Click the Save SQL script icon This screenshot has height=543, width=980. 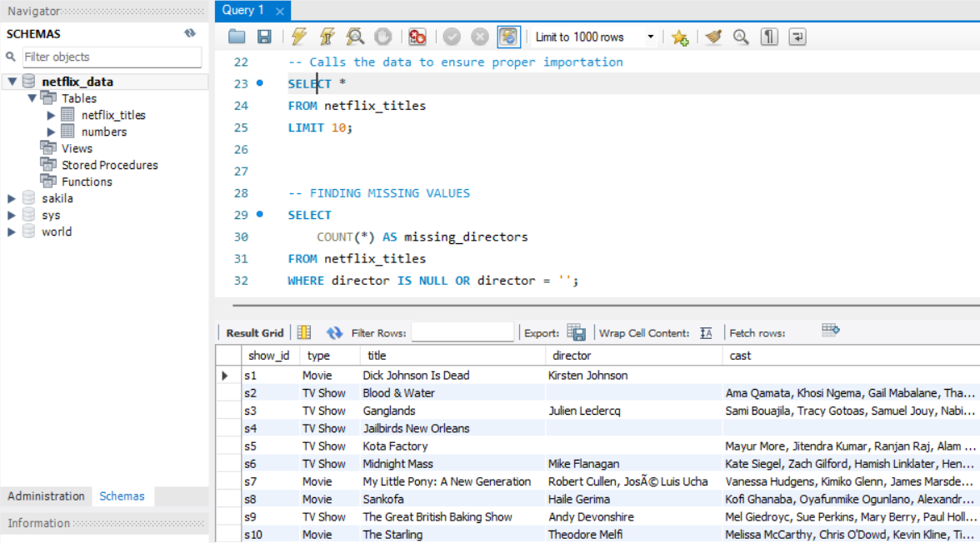(265, 36)
